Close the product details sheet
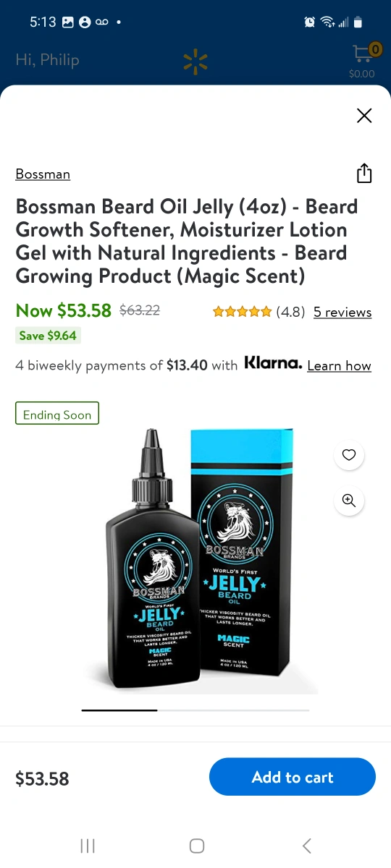Image resolution: width=391 pixels, height=868 pixels. coord(364,115)
